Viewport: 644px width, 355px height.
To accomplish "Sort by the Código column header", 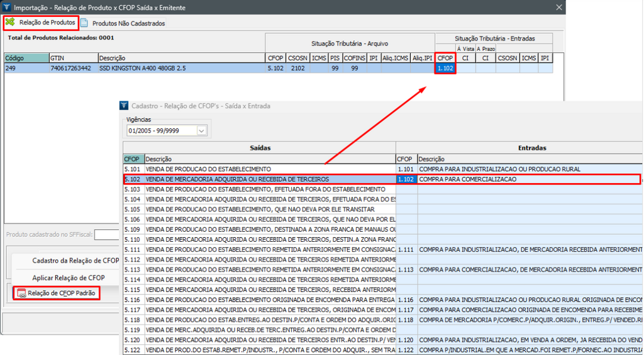I will point(26,58).
